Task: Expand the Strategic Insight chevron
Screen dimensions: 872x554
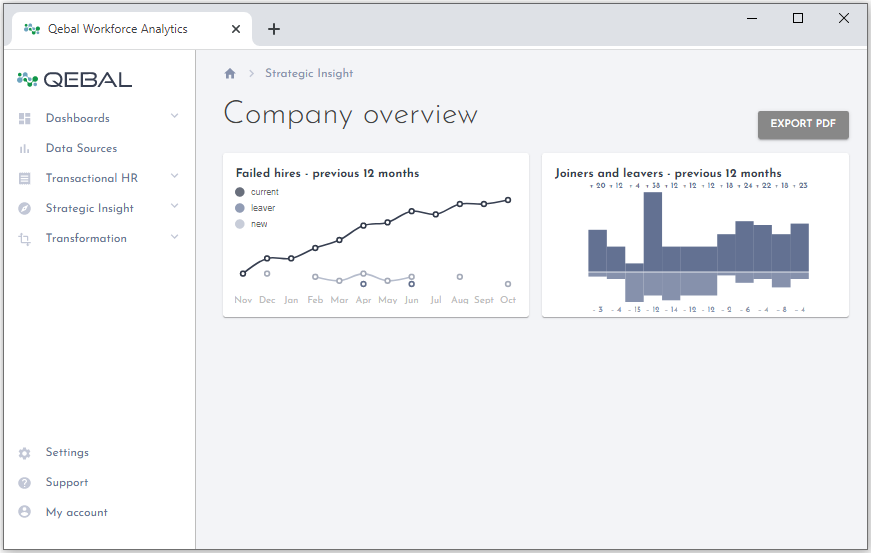Action: click(x=174, y=206)
